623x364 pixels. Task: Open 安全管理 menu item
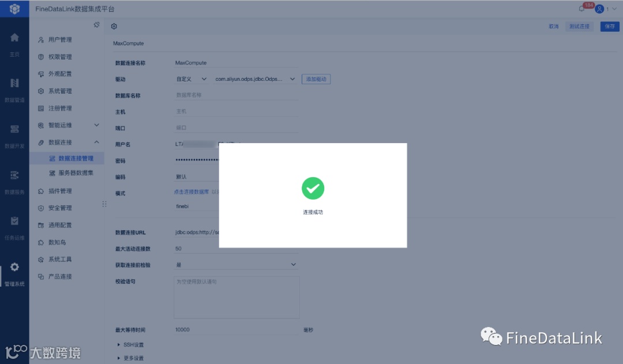tap(60, 208)
